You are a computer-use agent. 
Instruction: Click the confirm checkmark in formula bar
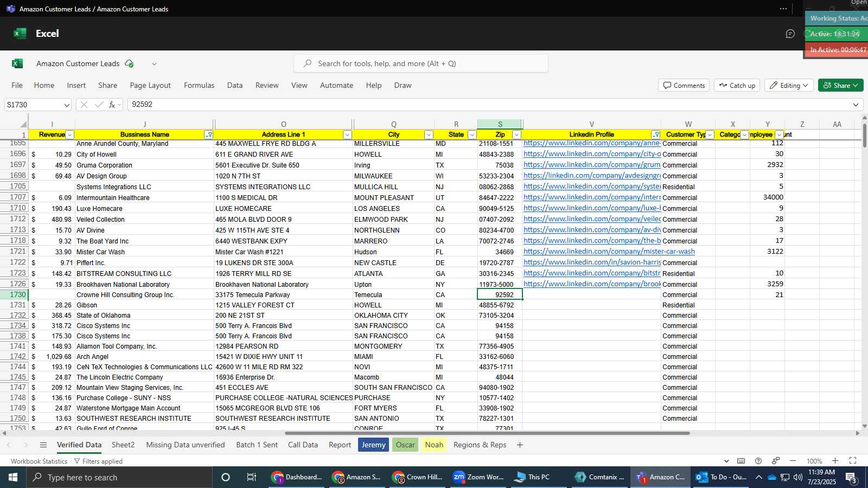[x=99, y=105]
